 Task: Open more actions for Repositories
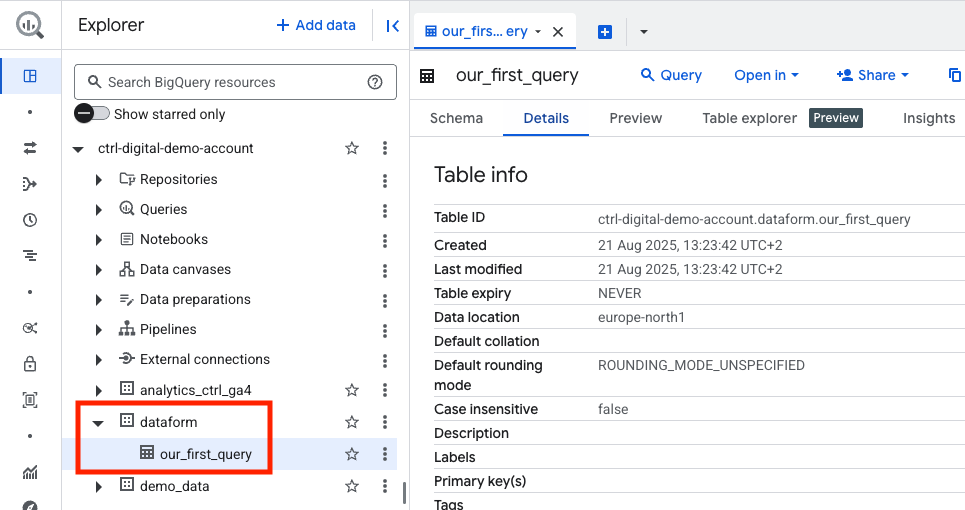385,180
